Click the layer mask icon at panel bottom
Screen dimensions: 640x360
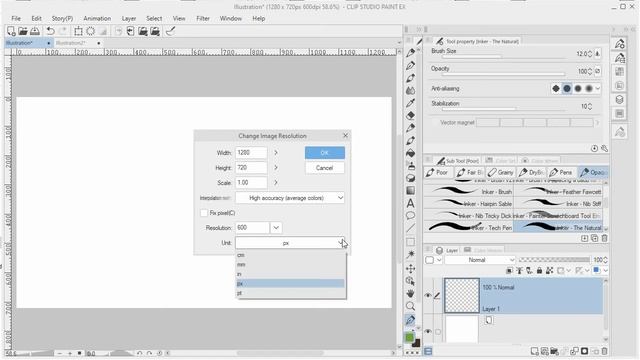click(584, 351)
